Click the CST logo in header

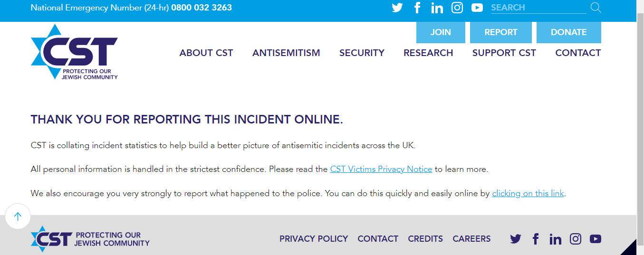pyautogui.click(x=74, y=52)
